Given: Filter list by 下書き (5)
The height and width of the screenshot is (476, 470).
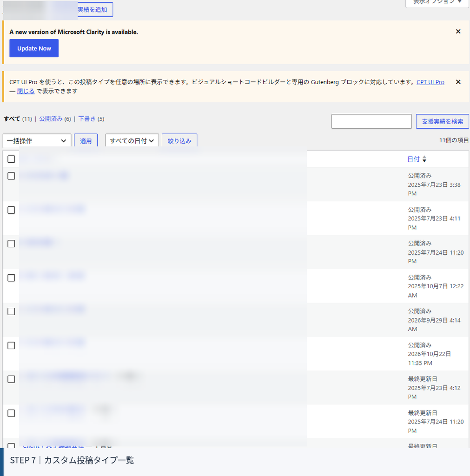Looking at the screenshot, I should click(91, 119).
